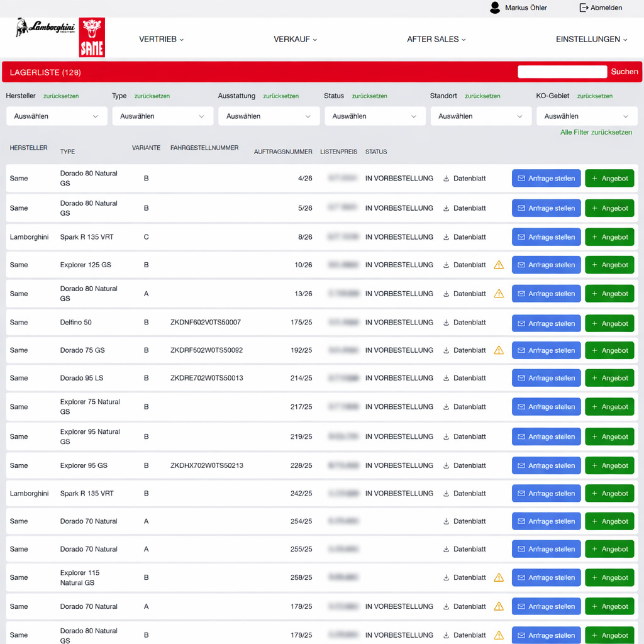This screenshot has height=644, width=644.
Task: Create Angebot for order 8/26
Action: (x=609, y=237)
